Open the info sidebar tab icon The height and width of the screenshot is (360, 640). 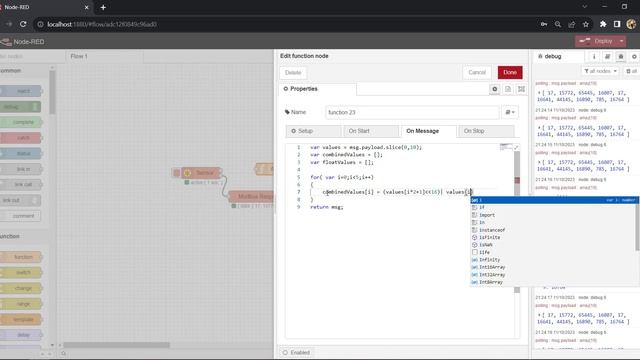(x=594, y=57)
